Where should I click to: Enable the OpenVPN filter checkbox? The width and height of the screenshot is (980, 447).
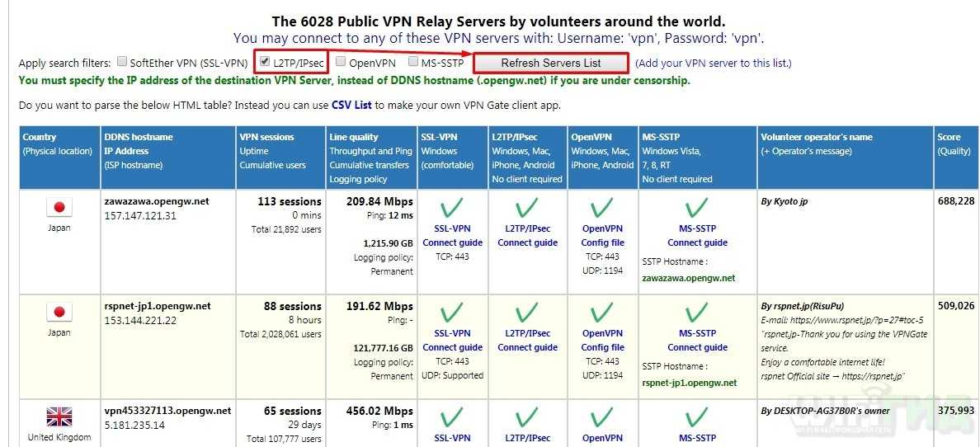click(341, 61)
